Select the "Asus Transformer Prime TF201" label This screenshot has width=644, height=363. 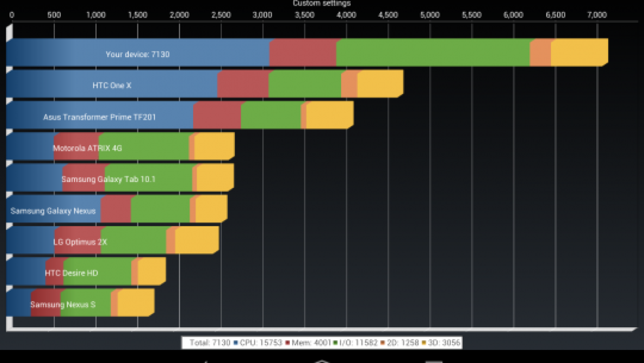tap(100, 117)
